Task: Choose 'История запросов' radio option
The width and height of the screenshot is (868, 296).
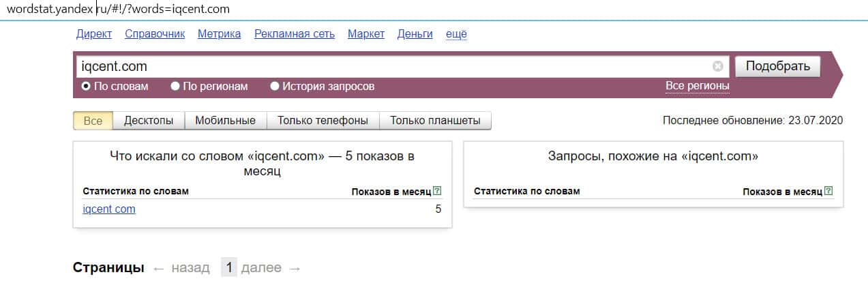Action: (x=275, y=87)
